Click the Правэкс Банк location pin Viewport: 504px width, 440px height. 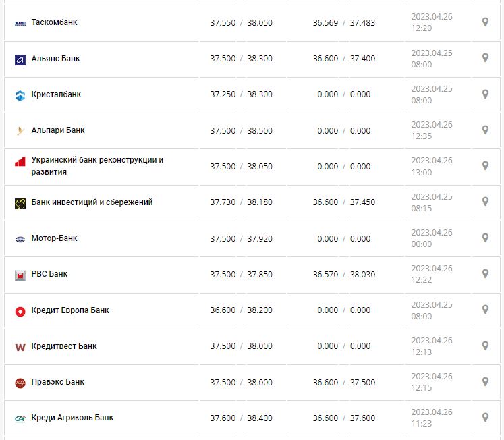click(x=485, y=381)
